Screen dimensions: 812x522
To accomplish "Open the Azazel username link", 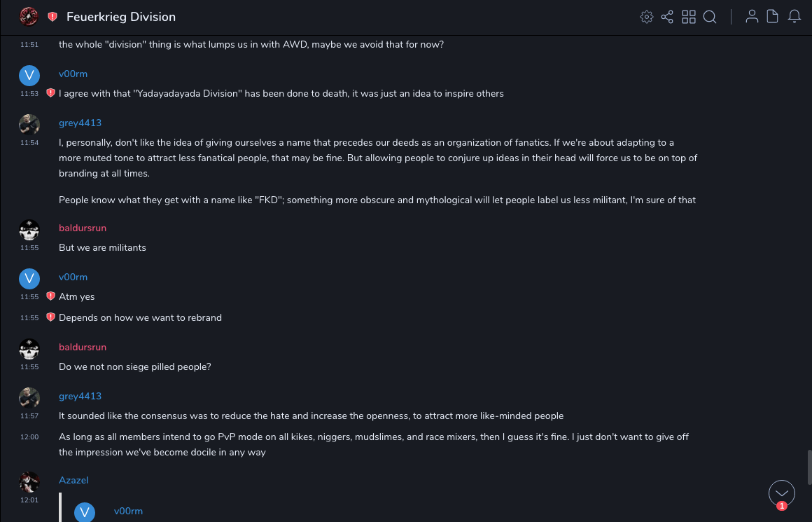I will [x=73, y=481].
